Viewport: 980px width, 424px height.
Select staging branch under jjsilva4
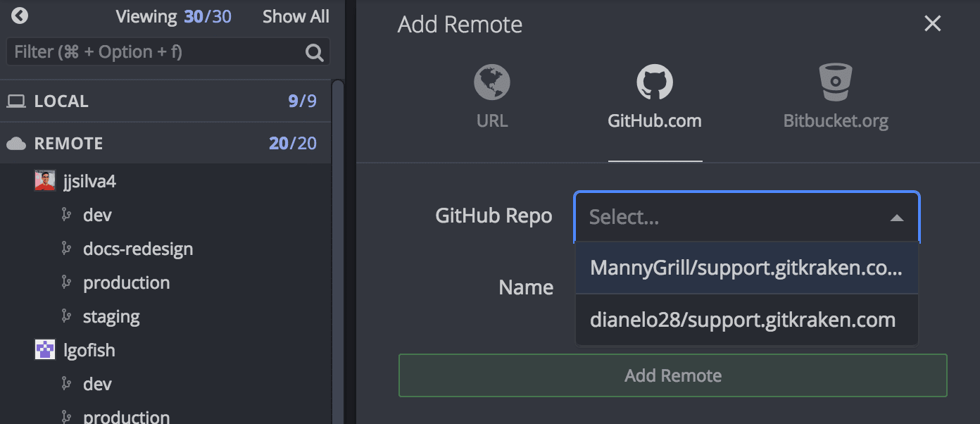tap(111, 316)
